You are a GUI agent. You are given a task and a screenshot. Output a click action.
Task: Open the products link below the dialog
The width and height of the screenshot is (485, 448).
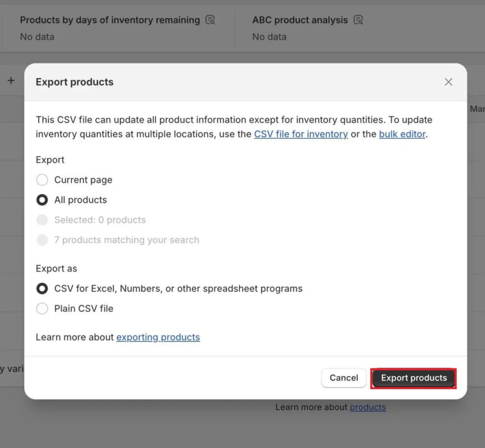[368, 407]
